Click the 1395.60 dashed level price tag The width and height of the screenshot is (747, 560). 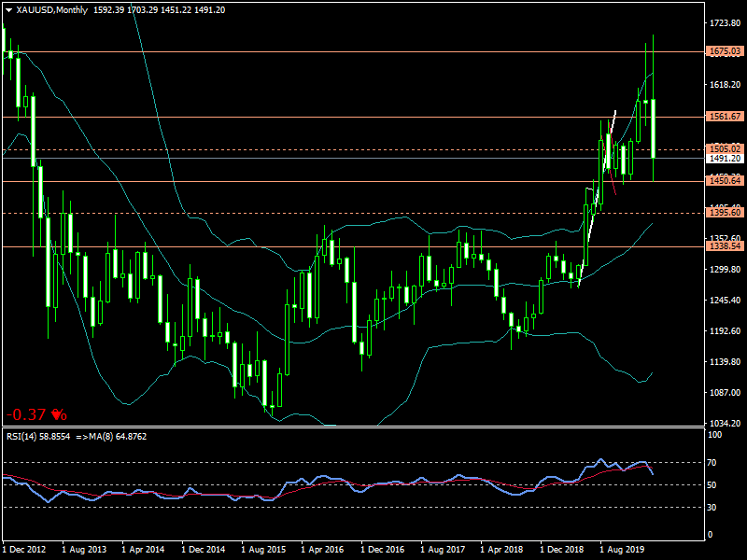pyautogui.click(x=725, y=213)
